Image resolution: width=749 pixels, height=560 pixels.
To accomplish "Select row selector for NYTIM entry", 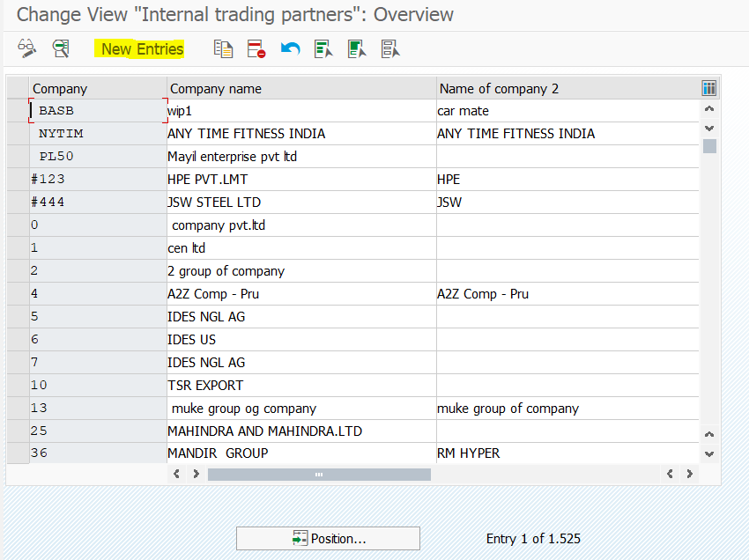I will [x=19, y=134].
